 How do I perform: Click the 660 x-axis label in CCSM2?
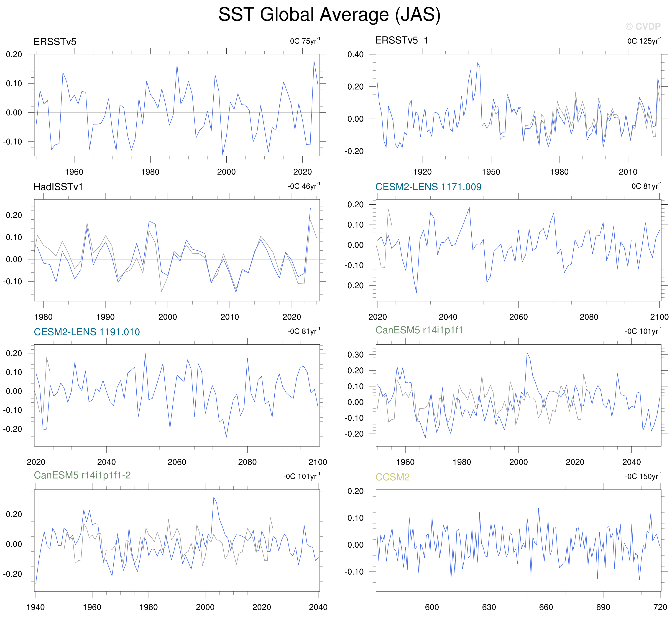coord(546,607)
